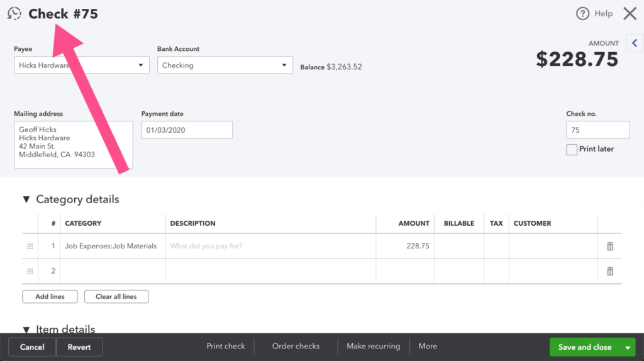
Task: Delete line 1 with trash icon
Action: point(610,246)
